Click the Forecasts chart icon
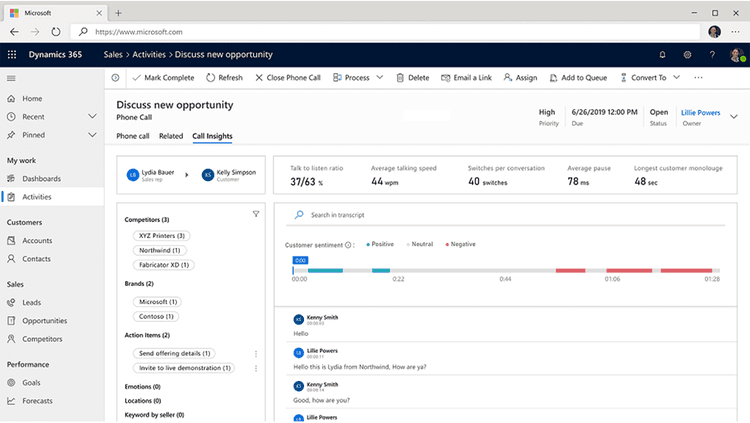750x423 pixels. coord(11,401)
